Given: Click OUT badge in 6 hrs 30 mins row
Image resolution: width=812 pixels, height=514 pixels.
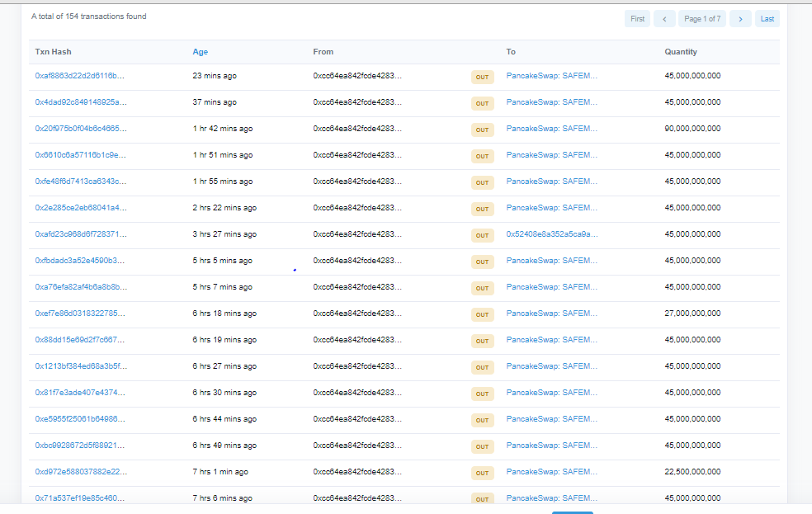Looking at the screenshot, I should [482, 394].
